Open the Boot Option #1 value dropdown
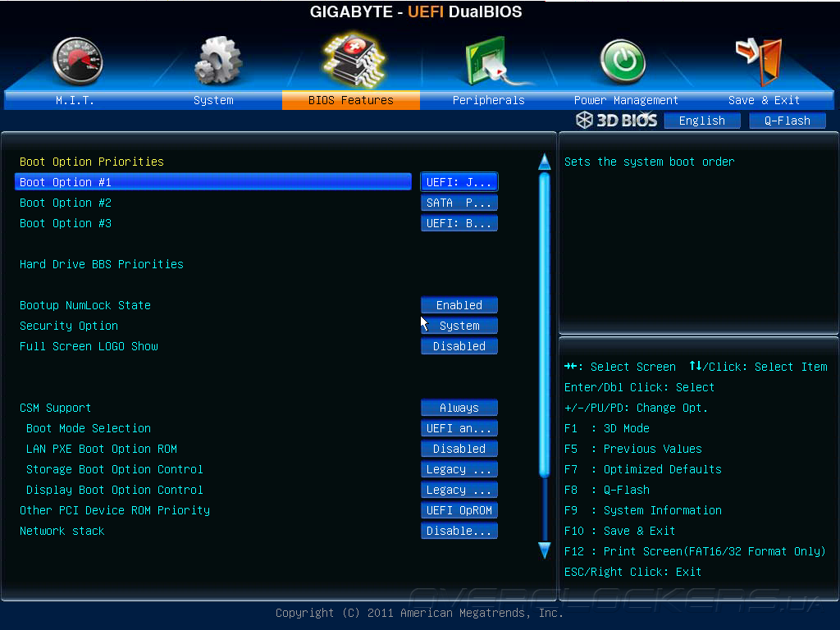The height and width of the screenshot is (630, 840). coord(459,182)
